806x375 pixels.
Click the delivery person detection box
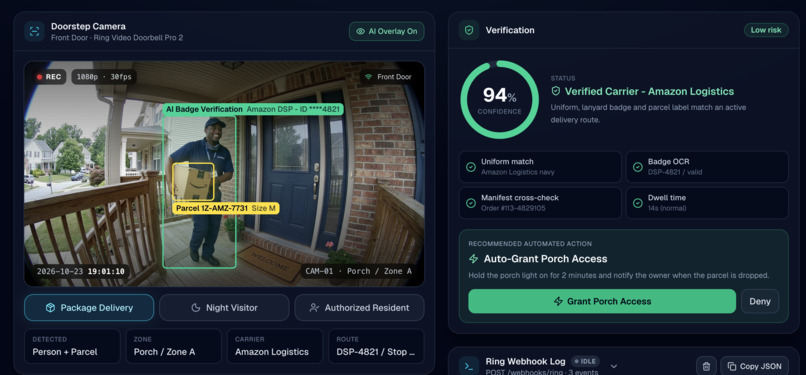click(x=199, y=192)
